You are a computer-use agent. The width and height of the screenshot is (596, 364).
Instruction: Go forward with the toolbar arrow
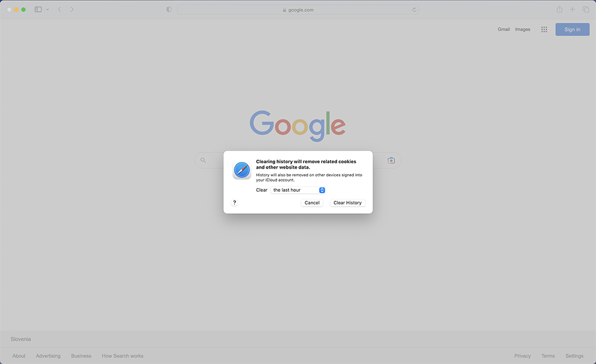coord(72,10)
